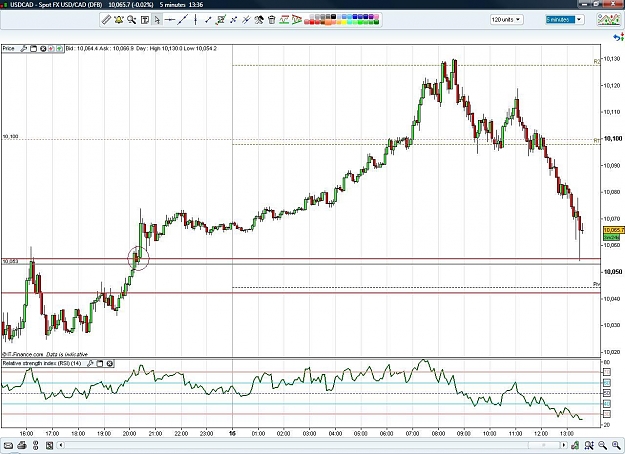Expand the timeframe dropdown arrow
The image size is (625, 454).
coord(579,20)
